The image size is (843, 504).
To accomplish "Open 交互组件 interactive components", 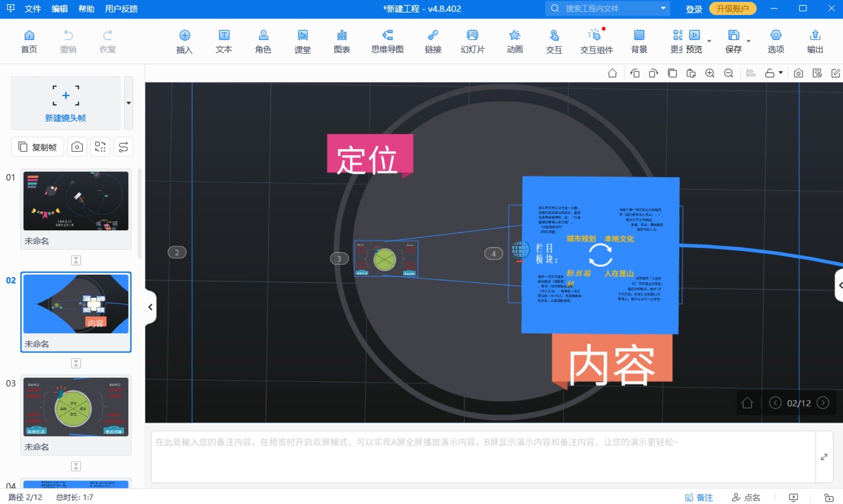I will (596, 41).
